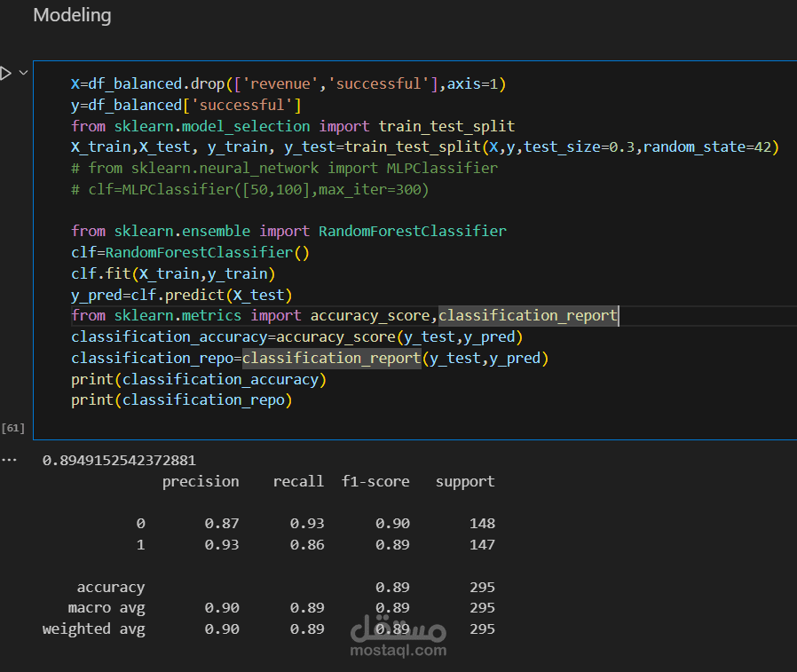The image size is (797, 672).
Task: Click y=df_balanced['successful'] line
Action: pos(186,106)
